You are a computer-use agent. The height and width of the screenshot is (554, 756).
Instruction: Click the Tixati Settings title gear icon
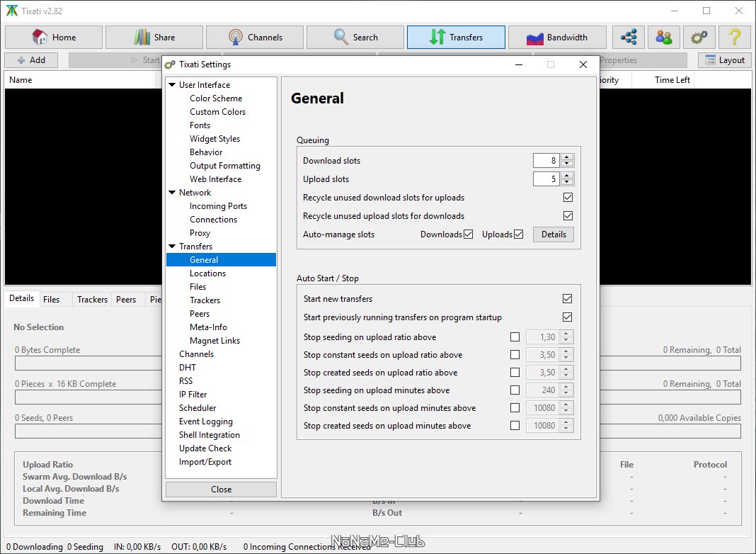[170, 64]
